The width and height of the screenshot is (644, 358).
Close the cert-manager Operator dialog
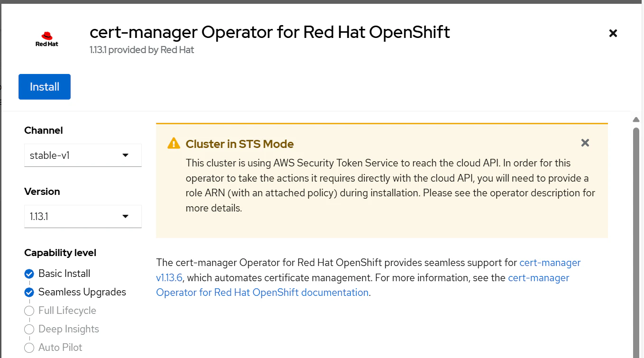[613, 33]
